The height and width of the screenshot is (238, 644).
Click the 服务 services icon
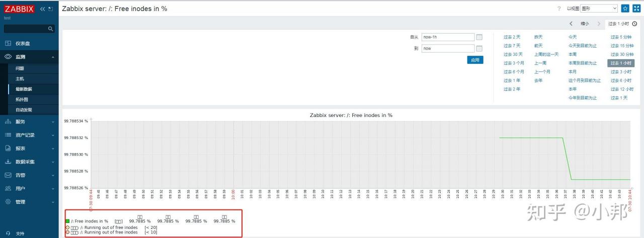[x=8, y=122]
